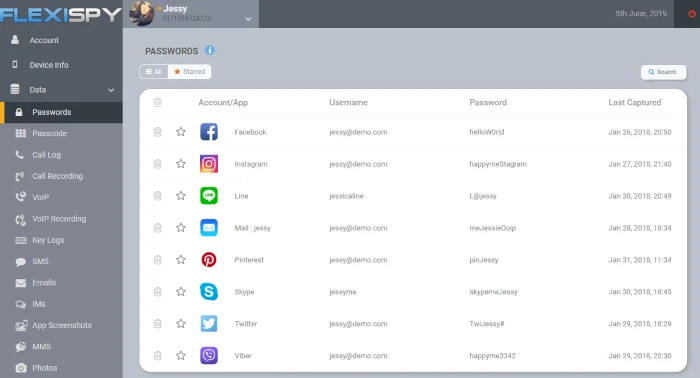700x378 pixels.
Task: Open the Call Log section
Action: [x=61, y=155]
